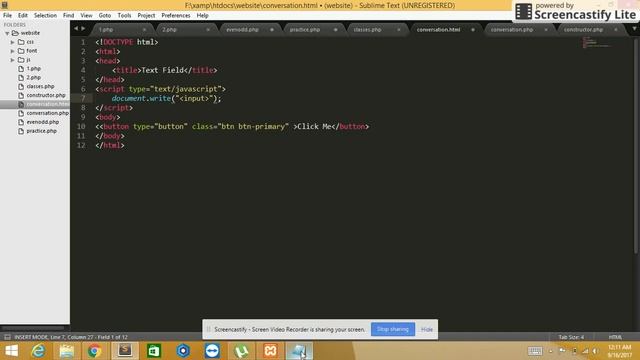The image size is (640, 360).
Task: Open the Preferences menu
Action: pyautogui.click(x=176, y=16)
